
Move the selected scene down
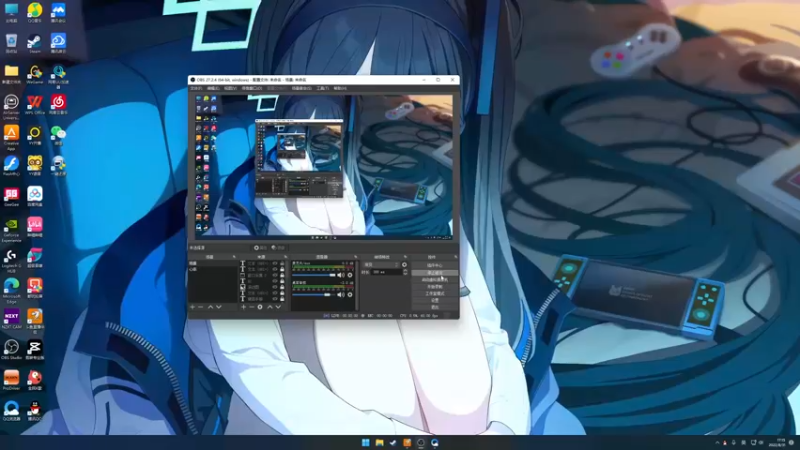tap(219, 307)
